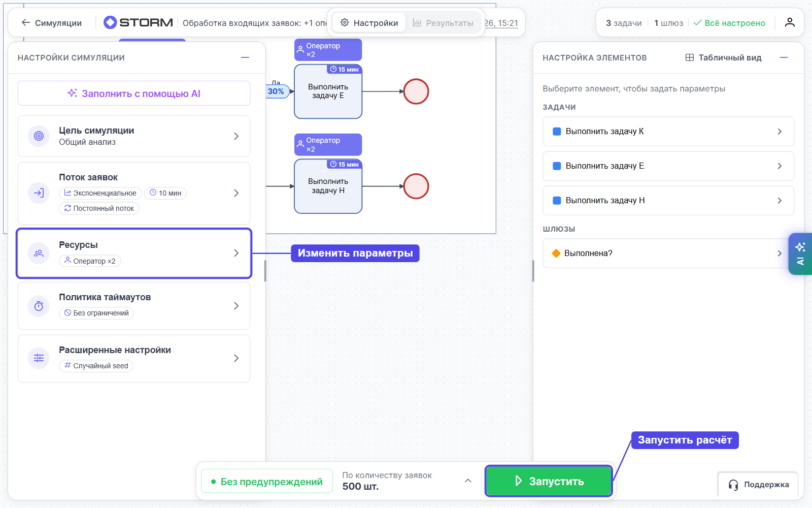
Task: Go back to Симуляции list
Action: tap(51, 23)
